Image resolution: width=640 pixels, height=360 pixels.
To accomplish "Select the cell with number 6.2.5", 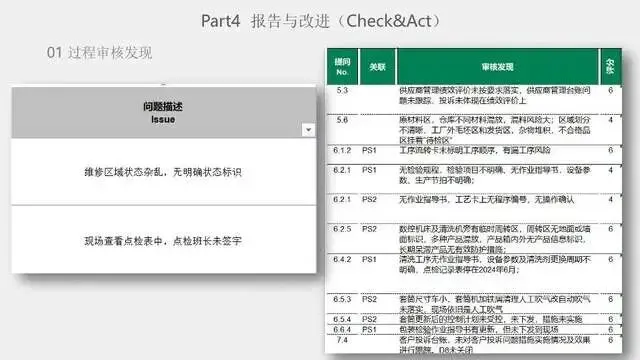I will point(342,229).
